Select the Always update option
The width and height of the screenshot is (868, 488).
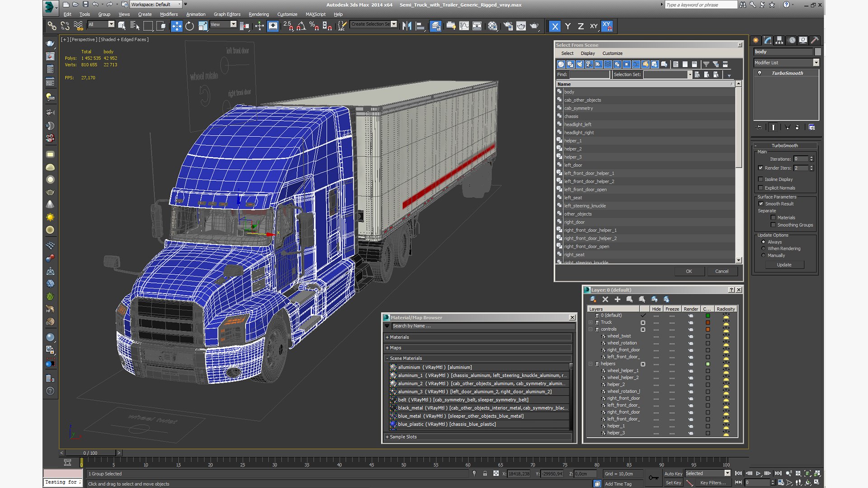click(x=764, y=242)
